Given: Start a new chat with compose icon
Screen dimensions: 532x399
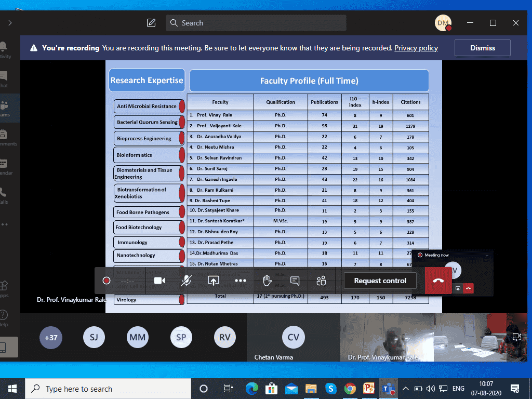Looking at the screenshot, I should point(151,23).
